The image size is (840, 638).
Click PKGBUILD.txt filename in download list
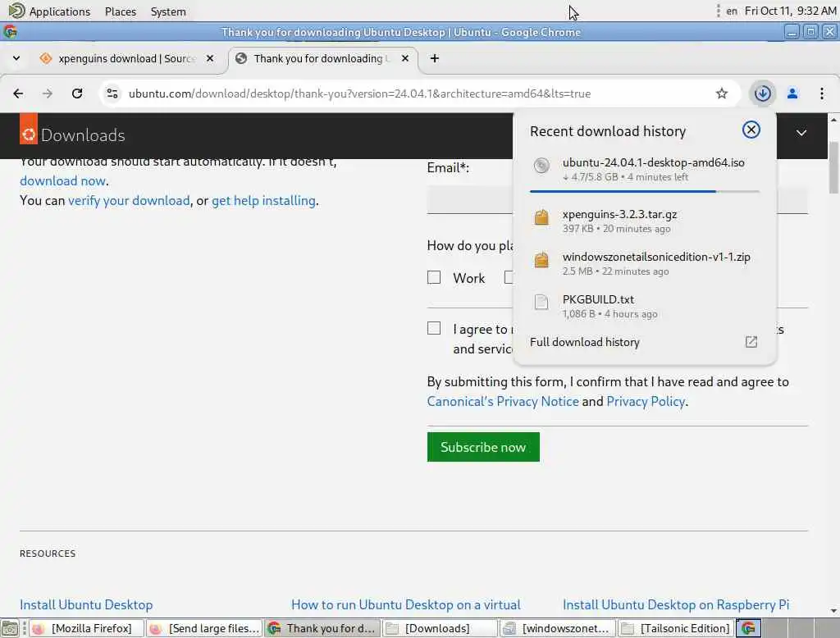coord(598,299)
